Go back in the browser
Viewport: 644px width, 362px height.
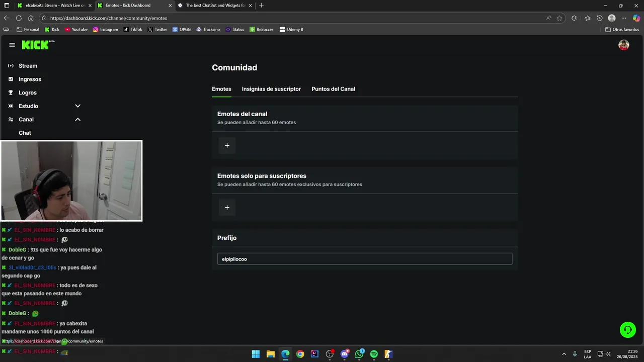7,18
